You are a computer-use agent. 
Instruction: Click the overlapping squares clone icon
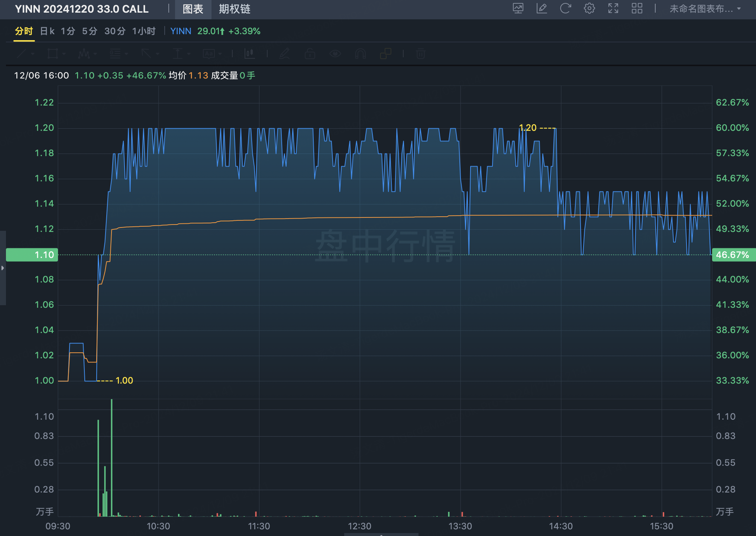point(386,54)
